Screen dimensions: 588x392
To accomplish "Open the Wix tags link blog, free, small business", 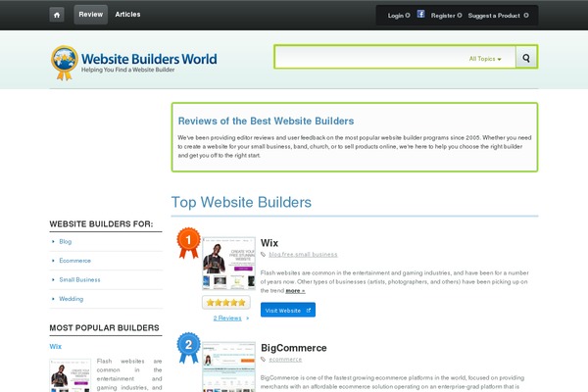I will 303,255.
